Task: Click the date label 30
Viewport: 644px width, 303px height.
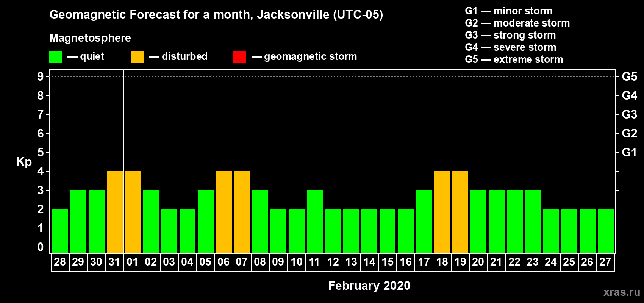Action: 96,262
